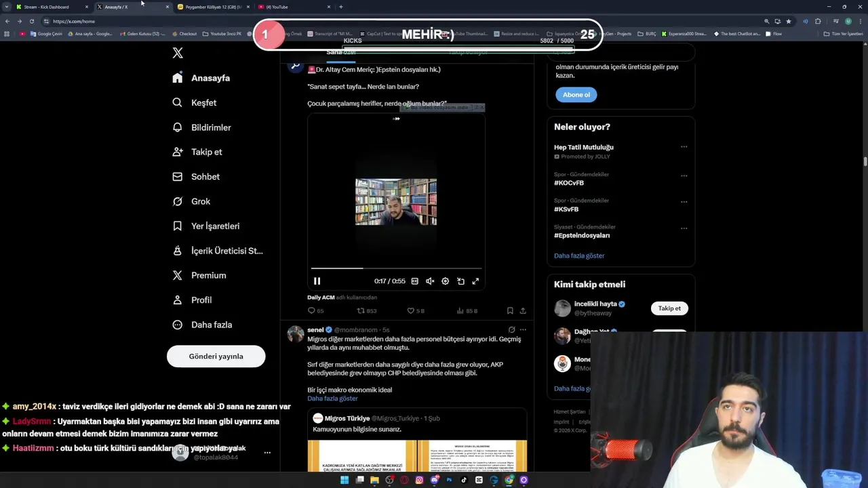
Task: Open more options on senel's post
Action: (523, 330)
